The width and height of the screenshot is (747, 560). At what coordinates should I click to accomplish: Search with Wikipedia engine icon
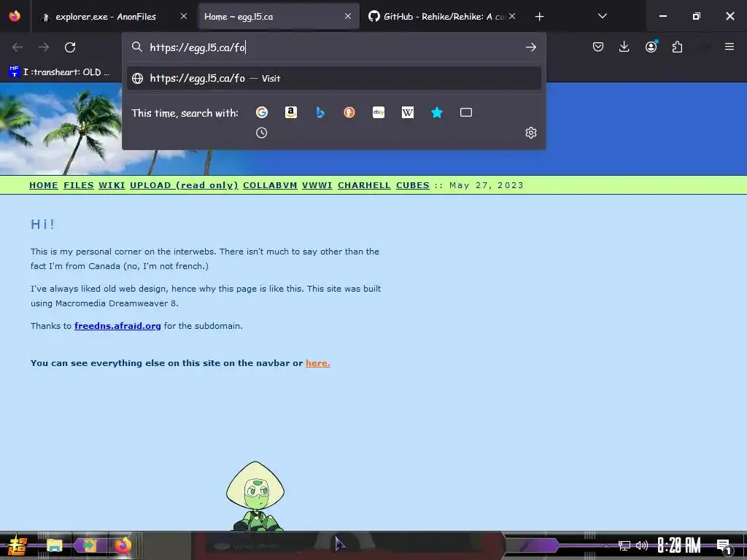point(407,112)
